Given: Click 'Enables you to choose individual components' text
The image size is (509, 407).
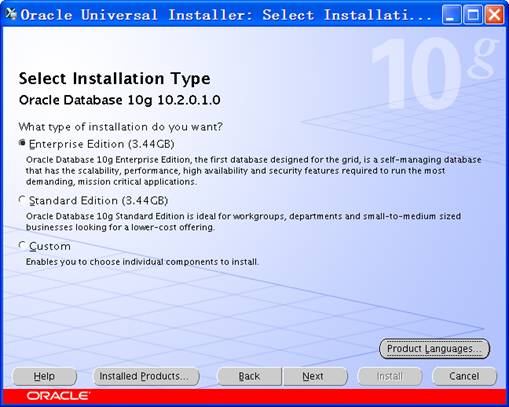Looking at the screenshot, I should click(142, 262).
